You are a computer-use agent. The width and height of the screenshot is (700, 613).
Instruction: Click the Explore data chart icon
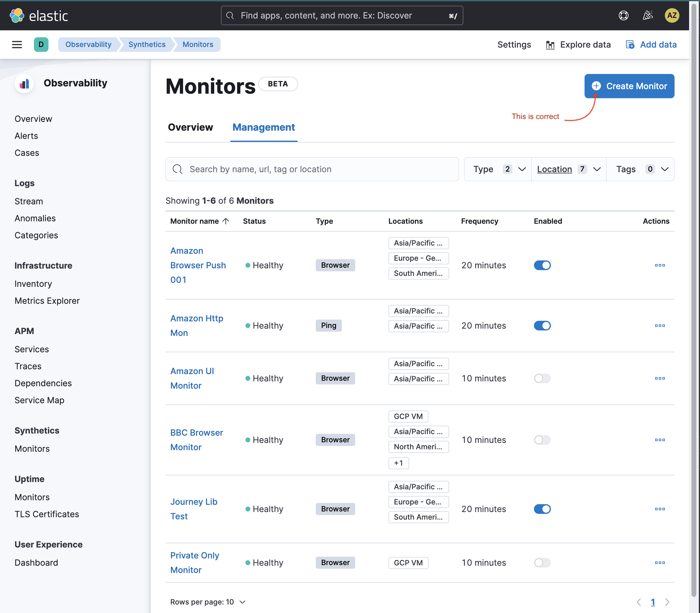[x=550, y=45]
